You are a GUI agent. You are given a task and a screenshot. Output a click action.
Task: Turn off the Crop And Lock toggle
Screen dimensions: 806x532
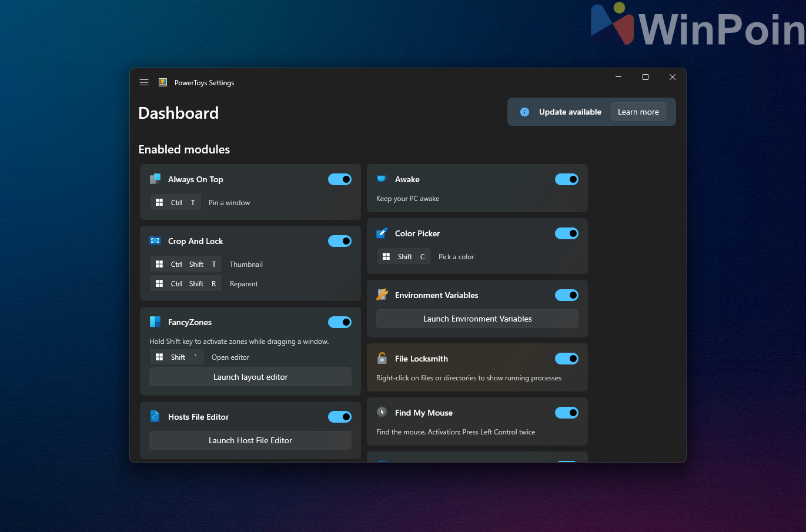[340, 241]
